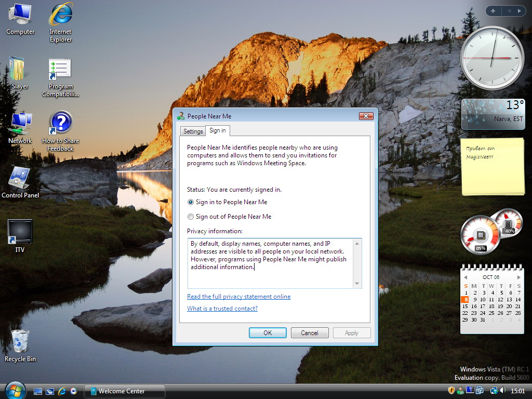Click the Welcome Center taskbar button
Image resolution: width=532 pixels, height=399 pixels.
tap(125, 391)
